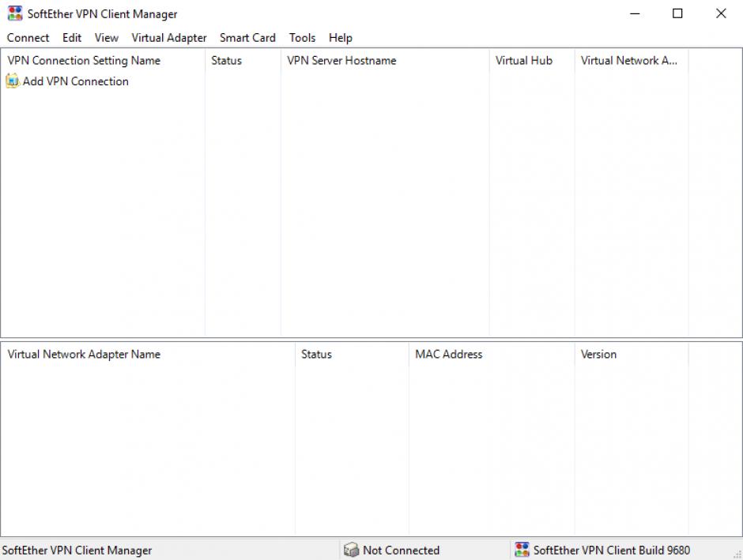
Task: Maximize the VPN Client Manager window
Action: click(x=677, y=13)
